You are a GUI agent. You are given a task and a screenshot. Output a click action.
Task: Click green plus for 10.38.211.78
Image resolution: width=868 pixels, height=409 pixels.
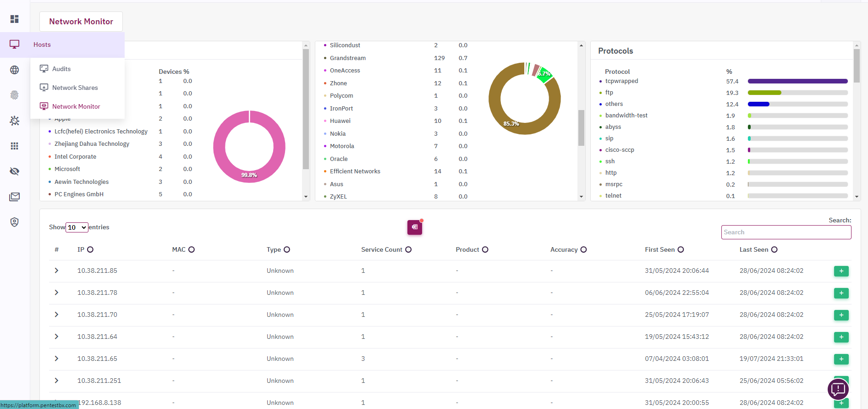click(x=841, y=293)
